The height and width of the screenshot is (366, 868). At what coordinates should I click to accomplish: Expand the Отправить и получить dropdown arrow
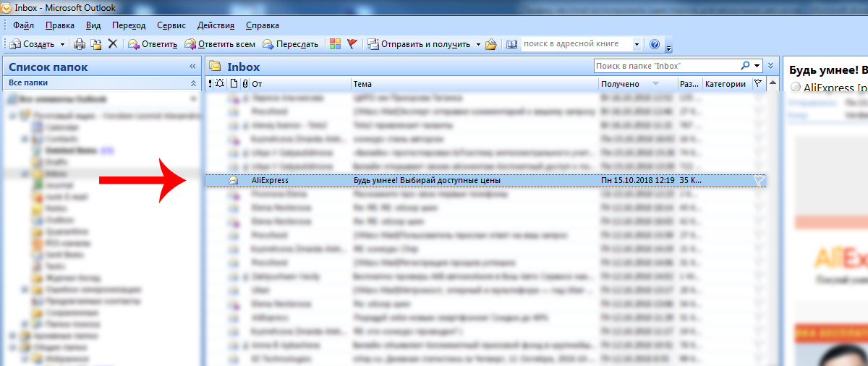tap(478, 44)
